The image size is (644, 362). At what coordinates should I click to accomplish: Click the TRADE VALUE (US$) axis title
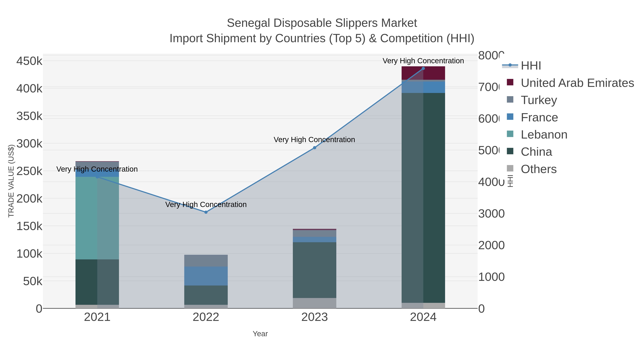pos(11,181)
